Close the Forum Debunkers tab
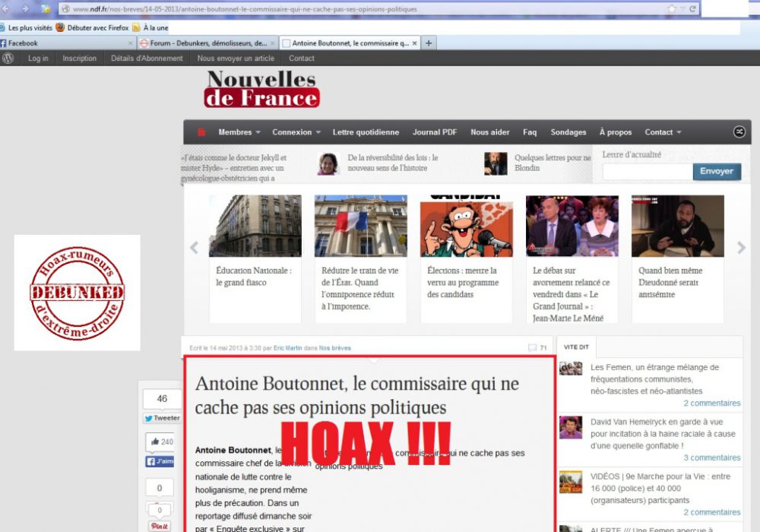This screenshot has width=760, height=532. point(272,43)
